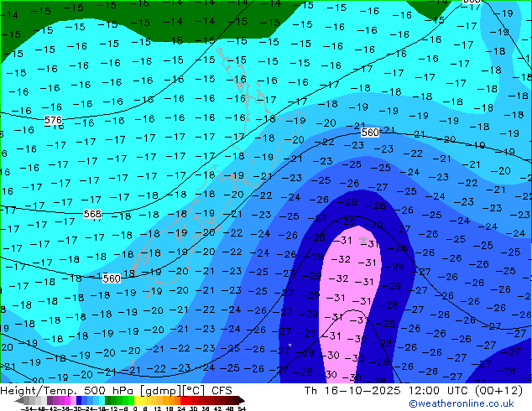Pick the light pink legend swatch
532x411 pixels.
pyautogui.click(x=73, y=400)
